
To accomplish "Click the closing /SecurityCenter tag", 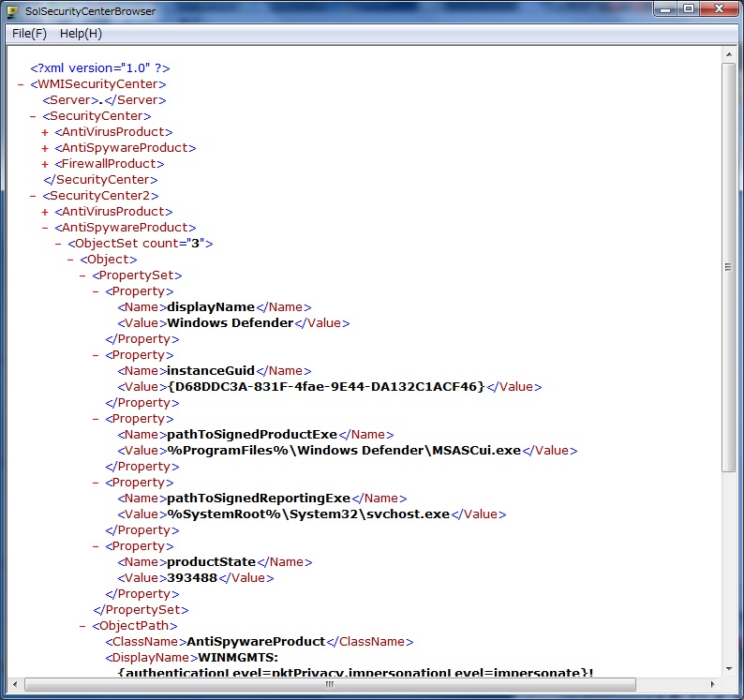I will [x=100, y=180].
